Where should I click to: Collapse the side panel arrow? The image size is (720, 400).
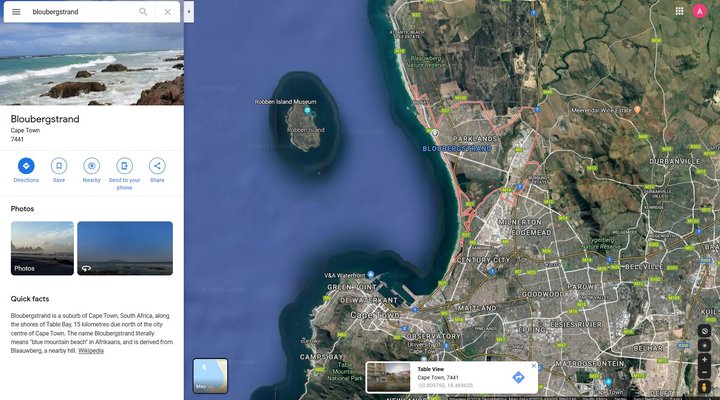coord(188,12)
